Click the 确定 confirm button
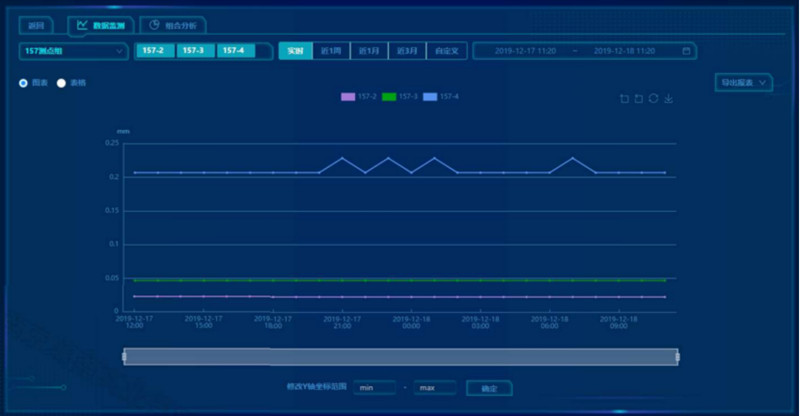This screenshot has height=416, width=800. (489, 388)
